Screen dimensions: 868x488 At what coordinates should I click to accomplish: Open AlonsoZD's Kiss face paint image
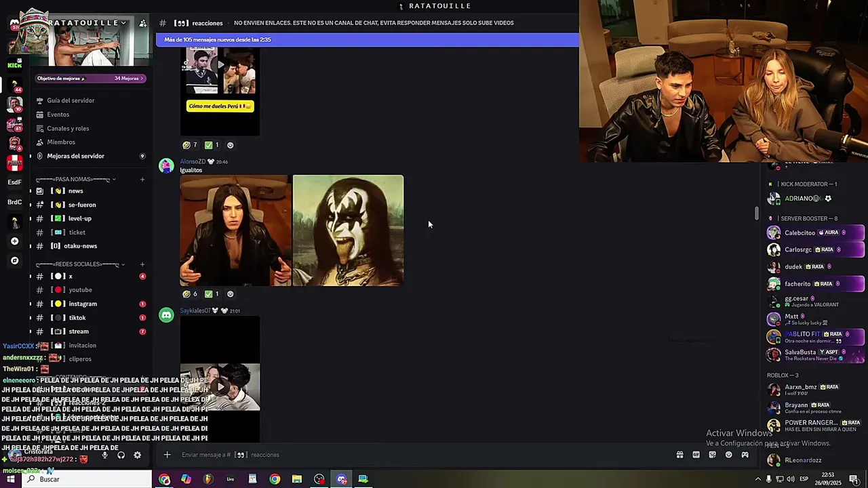tap(349, 230)
